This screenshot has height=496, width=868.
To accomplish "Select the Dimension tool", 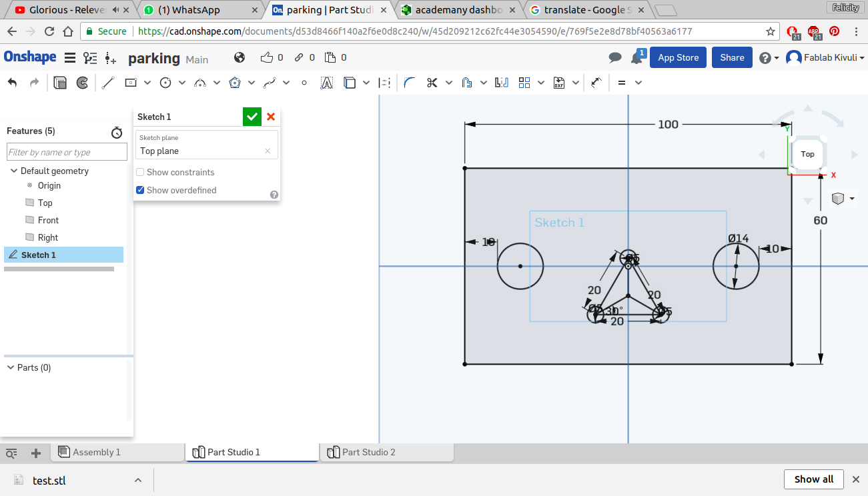I will [x=596, y=83].
